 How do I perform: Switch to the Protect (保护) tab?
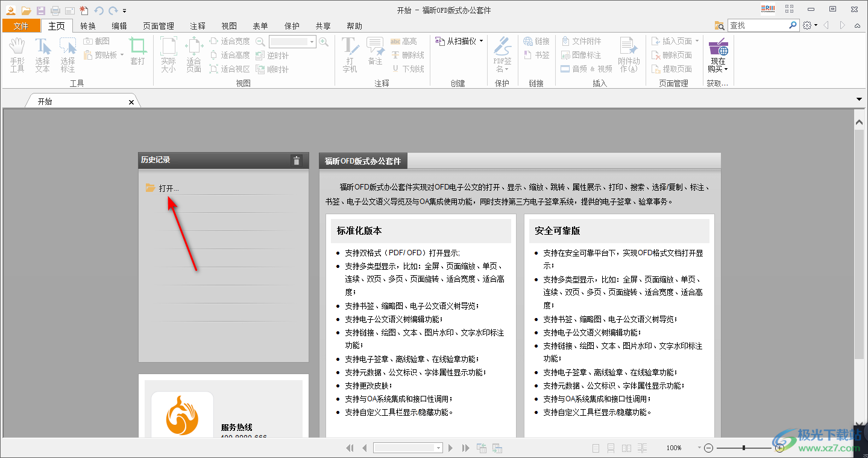tap(292, 26)
